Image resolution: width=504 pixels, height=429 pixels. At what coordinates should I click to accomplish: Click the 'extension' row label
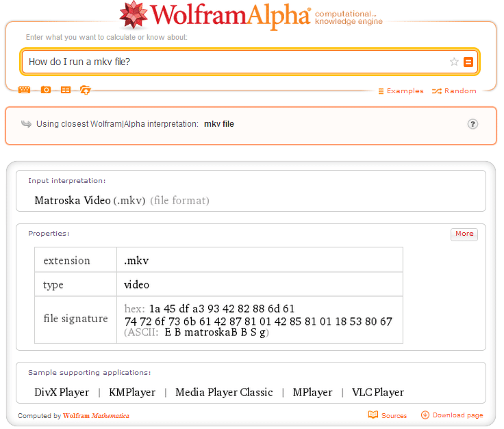pyautogui.click(x=66, y=260)
